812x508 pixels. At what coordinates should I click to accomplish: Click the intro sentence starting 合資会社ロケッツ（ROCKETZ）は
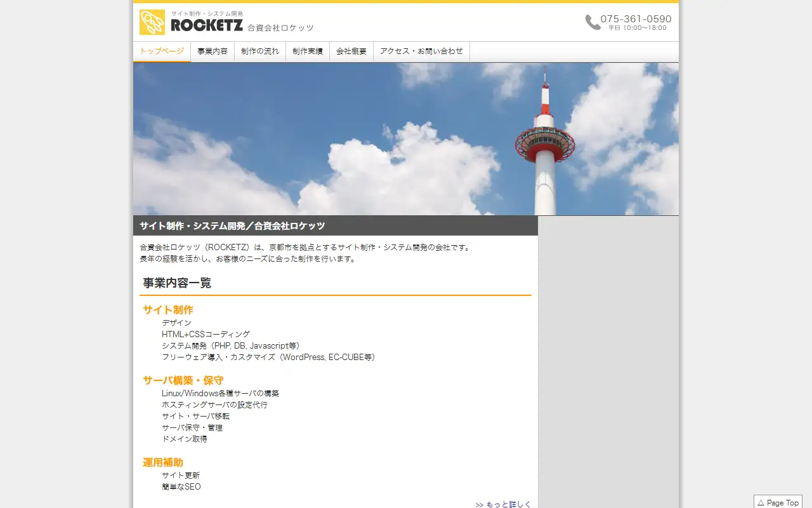click(x=306, y=248)
